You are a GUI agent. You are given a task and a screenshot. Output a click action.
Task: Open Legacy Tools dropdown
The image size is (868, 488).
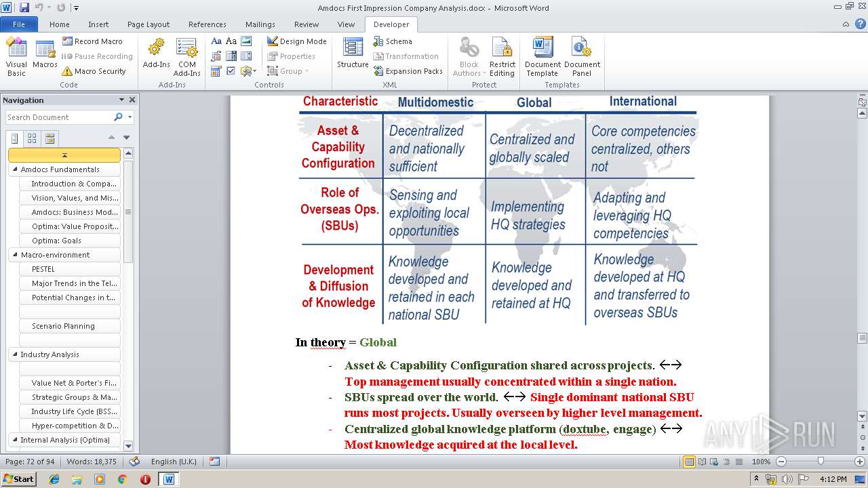248,71
